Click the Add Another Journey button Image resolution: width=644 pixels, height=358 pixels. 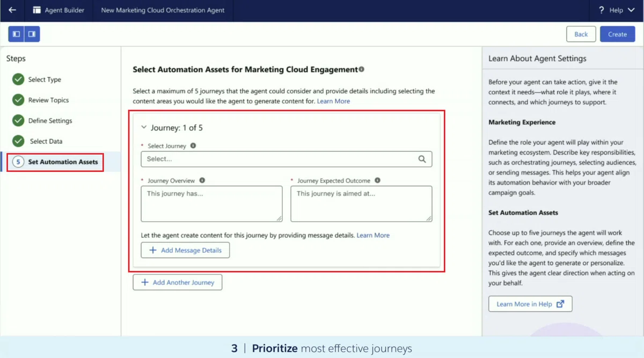(x=178, y=282)
